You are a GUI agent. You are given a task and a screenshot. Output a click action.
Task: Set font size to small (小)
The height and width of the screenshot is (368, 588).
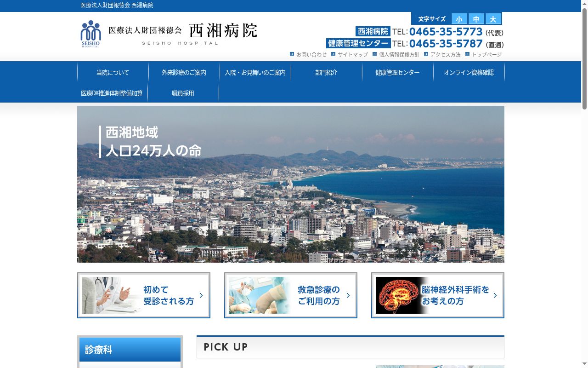click(x=459, y=19)
